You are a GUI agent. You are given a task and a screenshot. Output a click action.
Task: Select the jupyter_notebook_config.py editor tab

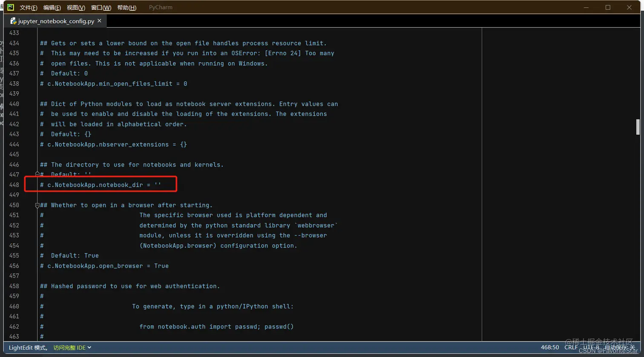pos(55,21)
